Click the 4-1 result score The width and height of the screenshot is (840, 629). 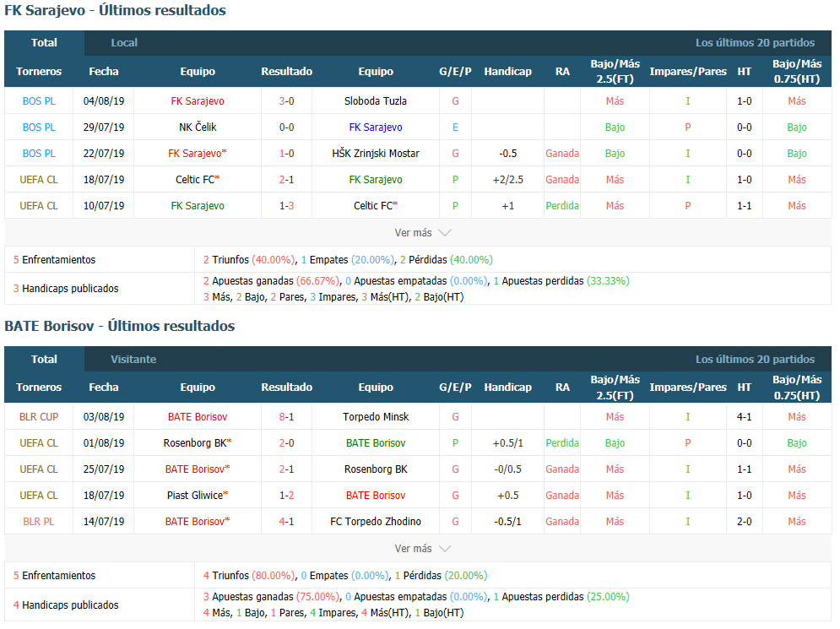286,521
